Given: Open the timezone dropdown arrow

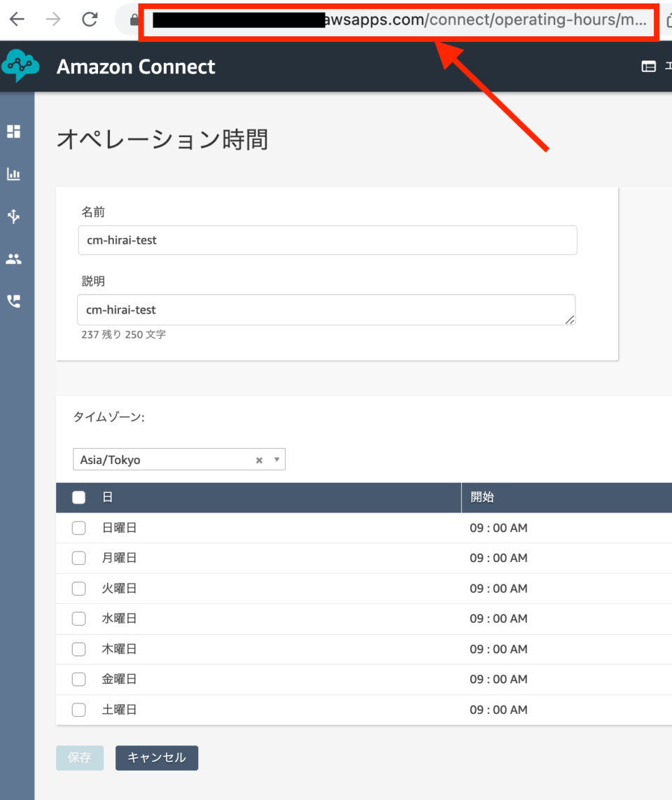Looking at the screenshot, I should coord(276,459).
